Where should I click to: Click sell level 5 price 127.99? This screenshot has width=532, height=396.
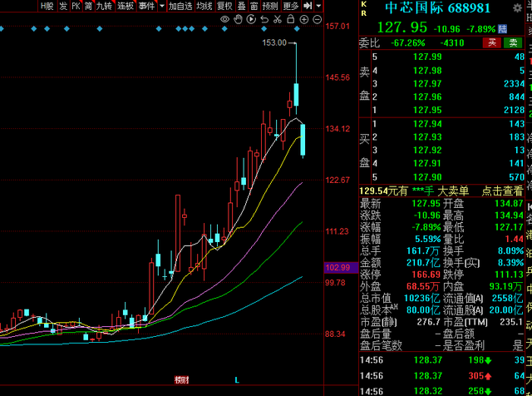(427, 57)
